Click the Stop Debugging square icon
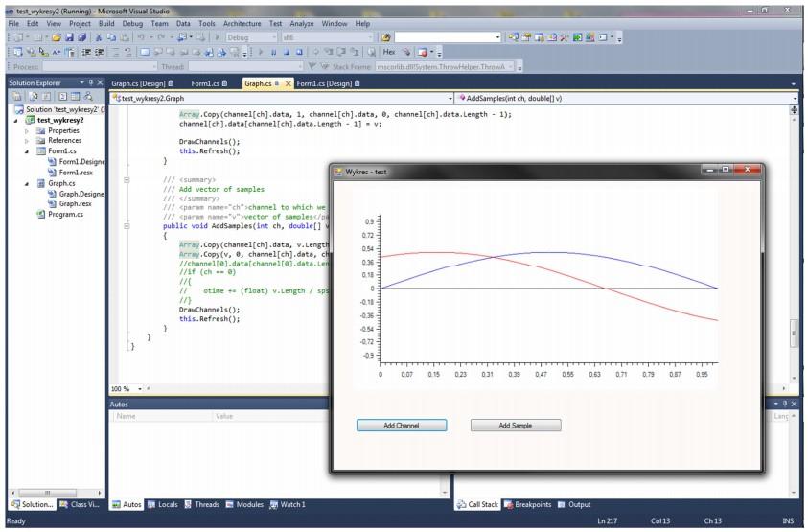 [287, 52]
